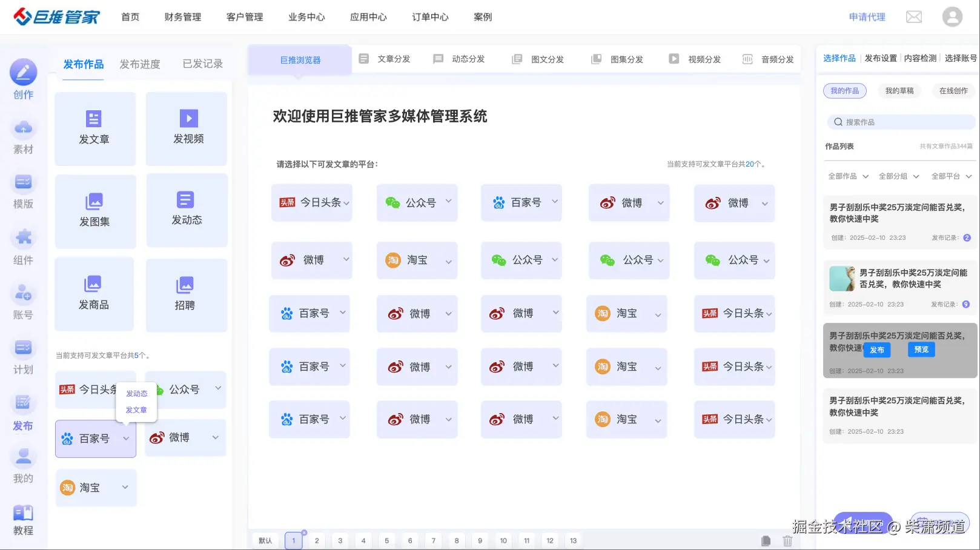
Task: Click the 申请代理 link
Action: (867, 17)
